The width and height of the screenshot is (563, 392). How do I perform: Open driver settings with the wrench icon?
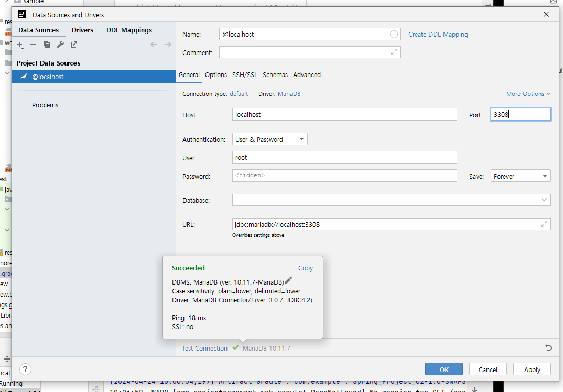point(60,45)
